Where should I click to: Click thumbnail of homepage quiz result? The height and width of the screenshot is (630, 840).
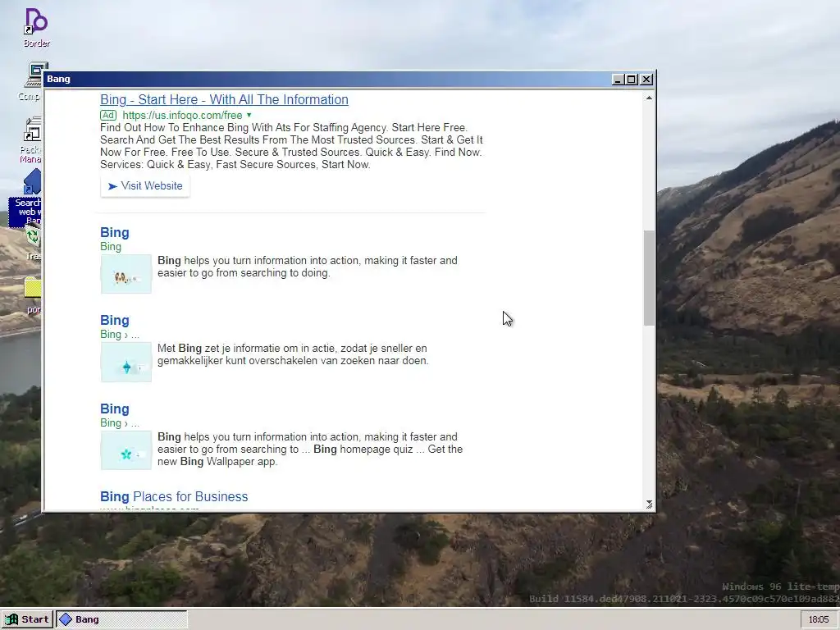click(x=126, y=450)
